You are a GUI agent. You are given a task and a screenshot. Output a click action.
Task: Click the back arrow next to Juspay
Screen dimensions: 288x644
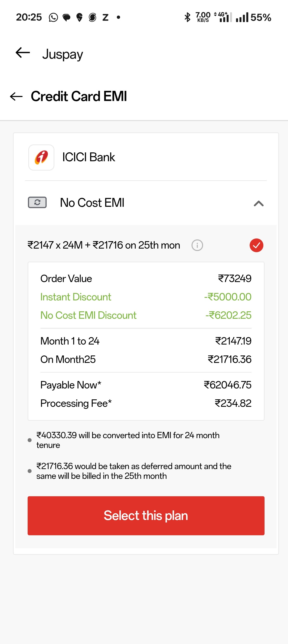[x=23, y=53]
